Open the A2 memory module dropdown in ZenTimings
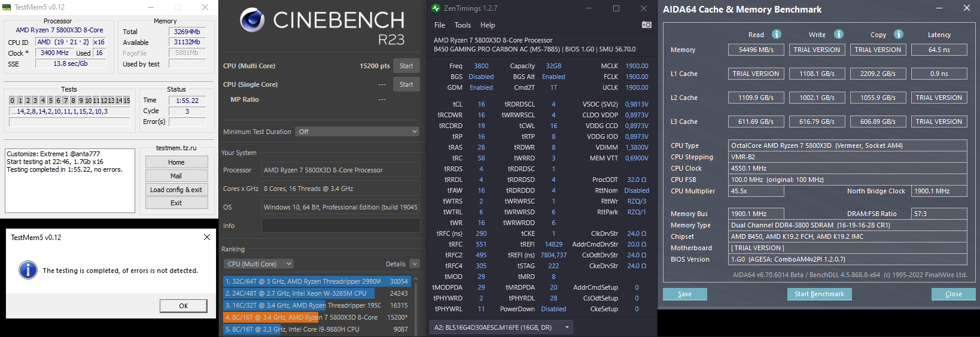This screenshot has height=337, width=980. pyautogui.click(x=501, y=327)
